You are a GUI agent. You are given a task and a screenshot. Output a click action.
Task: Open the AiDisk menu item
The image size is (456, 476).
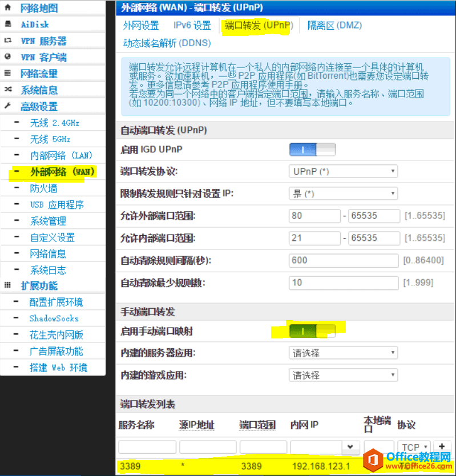tap(35, 25)
